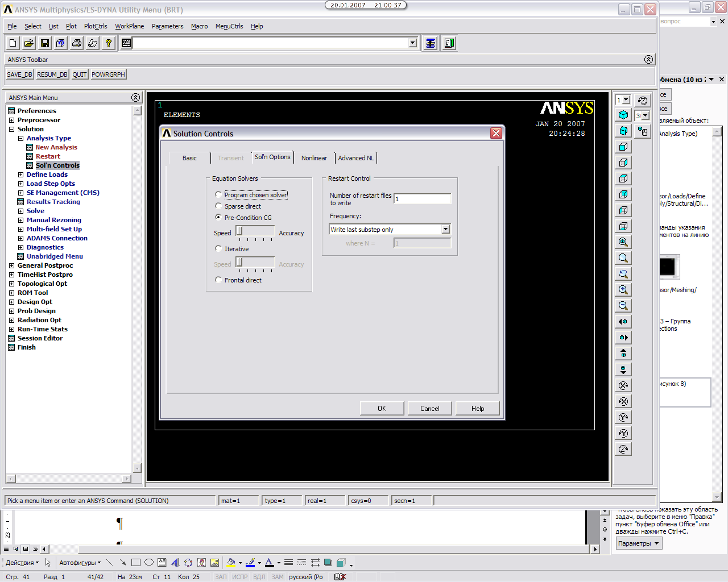728x582 pixels.
Task: Select the oblique view cube icon
Action: 623,131
